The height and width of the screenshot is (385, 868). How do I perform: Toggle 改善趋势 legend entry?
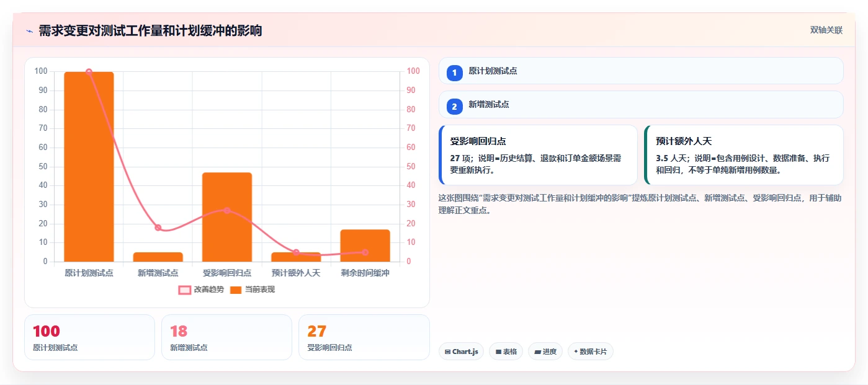(201, 290)
